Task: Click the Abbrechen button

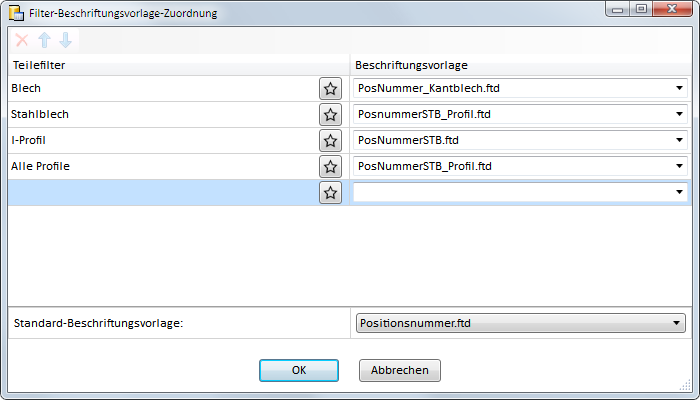Action: pos(400,370)
